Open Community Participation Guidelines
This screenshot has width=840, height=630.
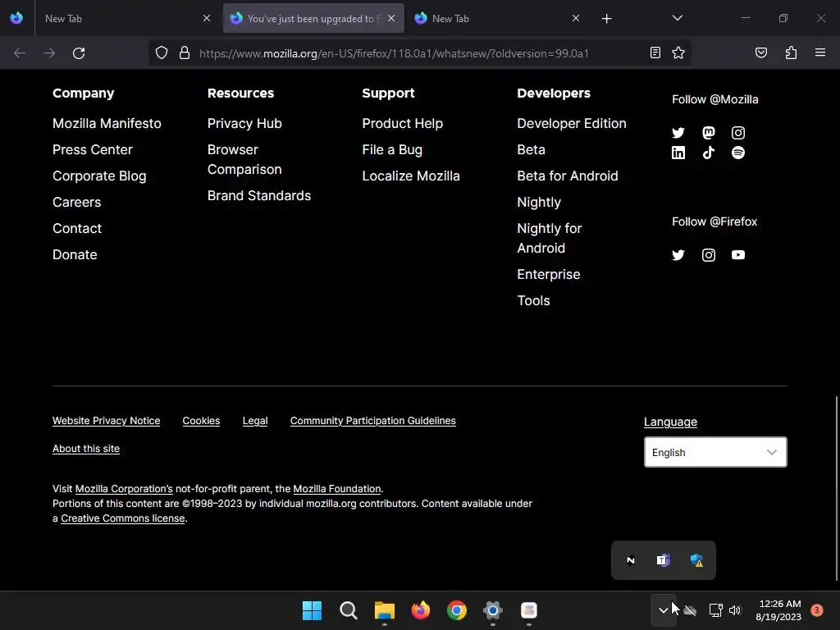pyautogui.click(x=373, y=421)
